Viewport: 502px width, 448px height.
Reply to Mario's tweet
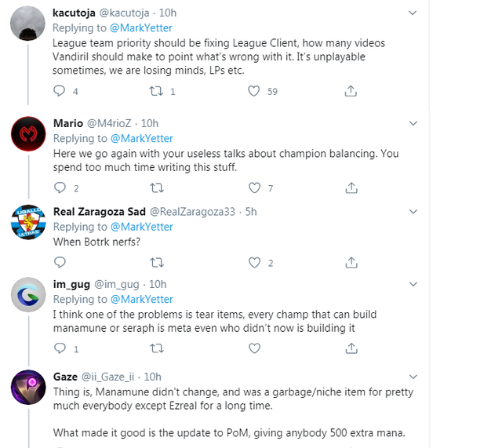click(x=60, y=188)
